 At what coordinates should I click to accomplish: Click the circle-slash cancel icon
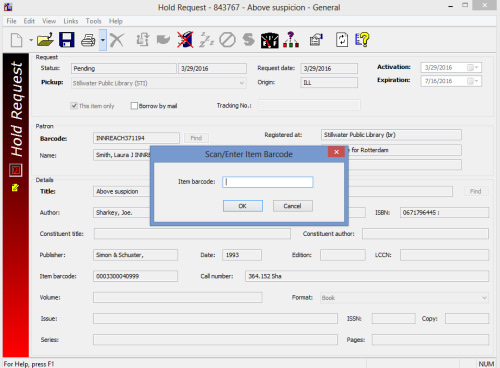point(227,40)
